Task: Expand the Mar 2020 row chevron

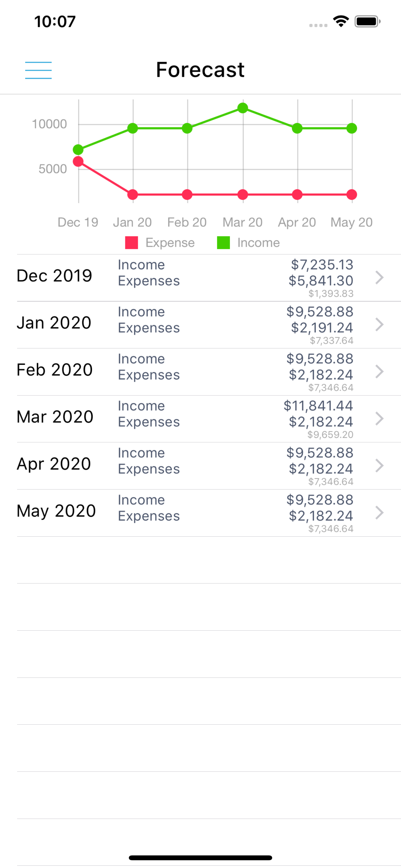Action: 379,418
